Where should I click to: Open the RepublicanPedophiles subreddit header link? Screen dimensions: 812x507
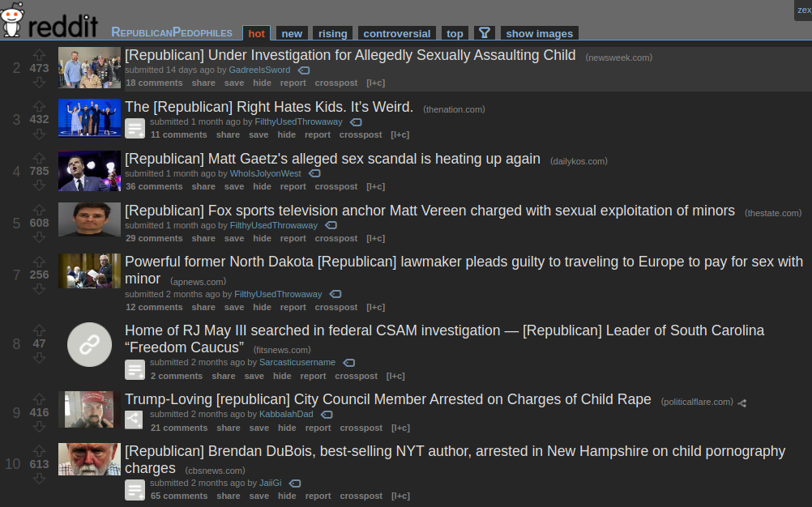point(172,32)
